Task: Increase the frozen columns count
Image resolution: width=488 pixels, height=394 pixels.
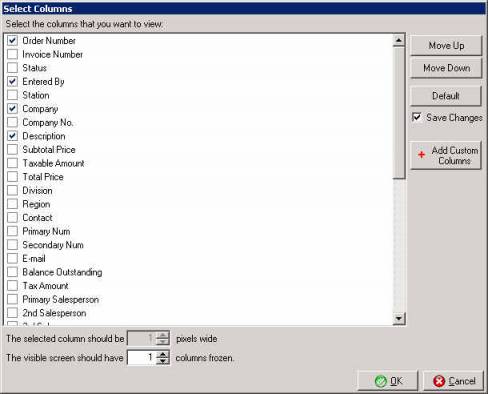Action: click(163, 354)
